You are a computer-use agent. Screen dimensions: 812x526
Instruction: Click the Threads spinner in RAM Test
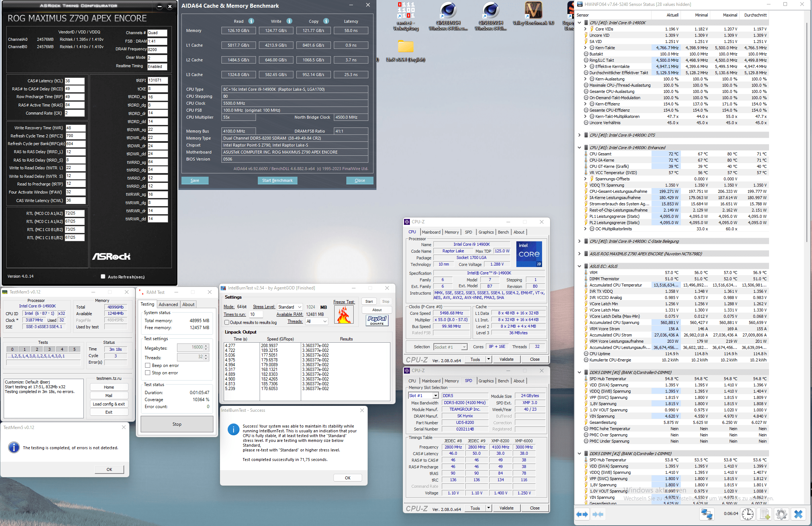(x=206, y=357)
